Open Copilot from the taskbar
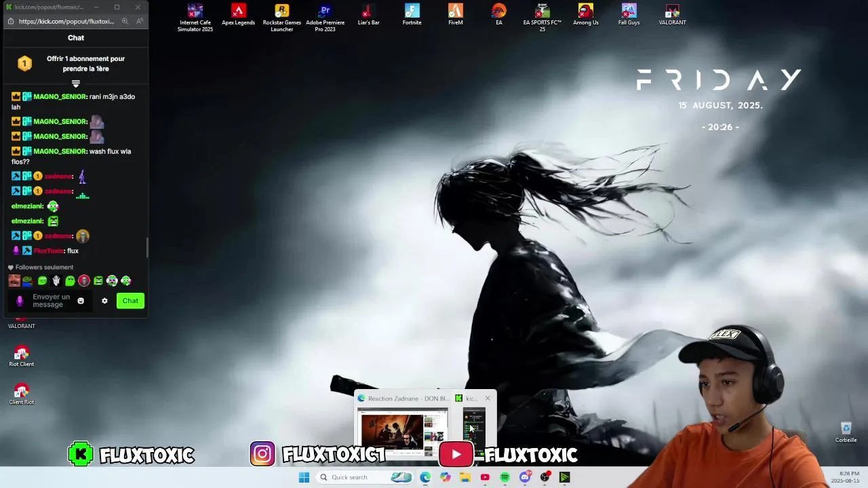The width and height of the screenshot is (868, 488). 445,477
